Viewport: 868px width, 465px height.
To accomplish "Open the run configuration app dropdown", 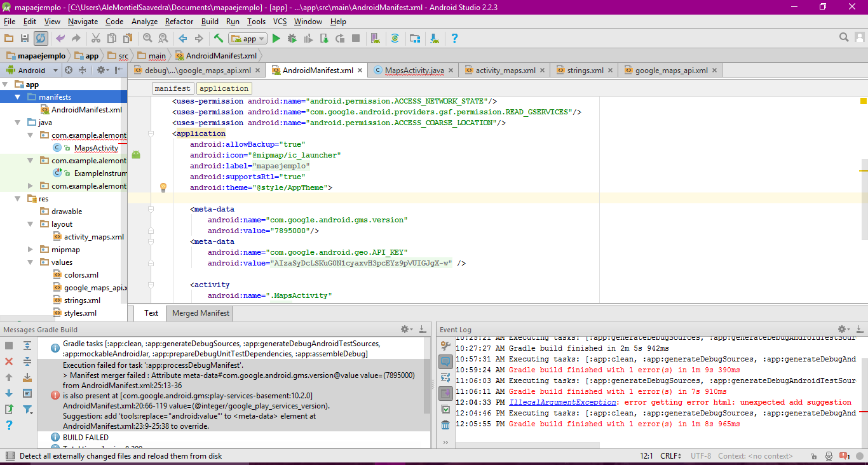I will click(x=248, y=39).
